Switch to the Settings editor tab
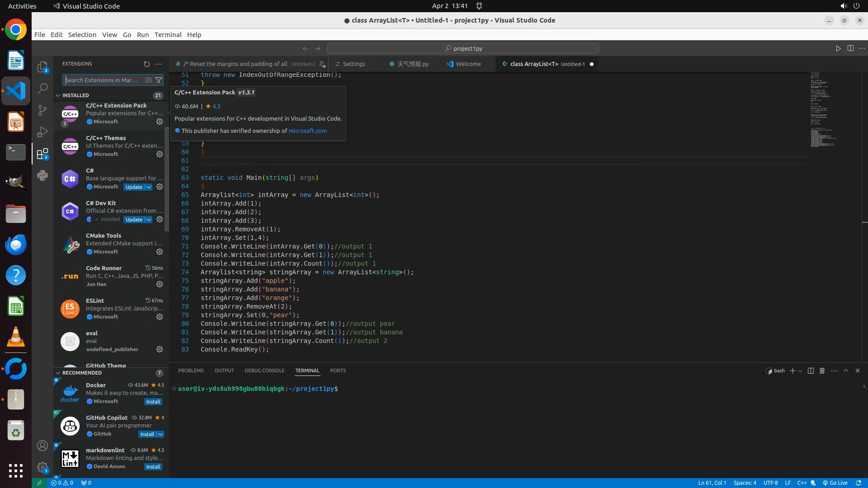The height and width of the screenshot is (488, 868). [354, 64]
